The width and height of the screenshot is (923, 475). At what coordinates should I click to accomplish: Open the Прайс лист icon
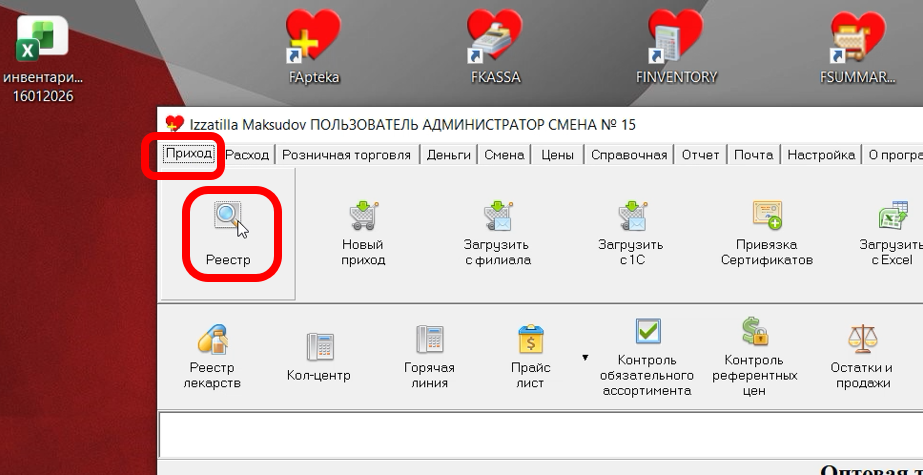tap(530, 340)
